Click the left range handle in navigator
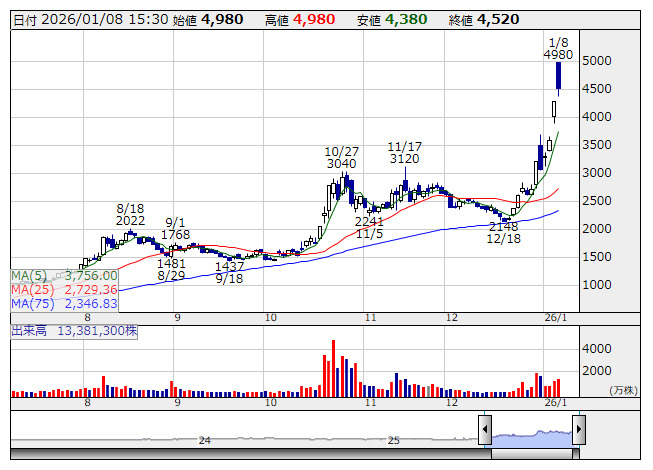The height and width of the screenshot is (470, 653). click(x=485, y=431)
